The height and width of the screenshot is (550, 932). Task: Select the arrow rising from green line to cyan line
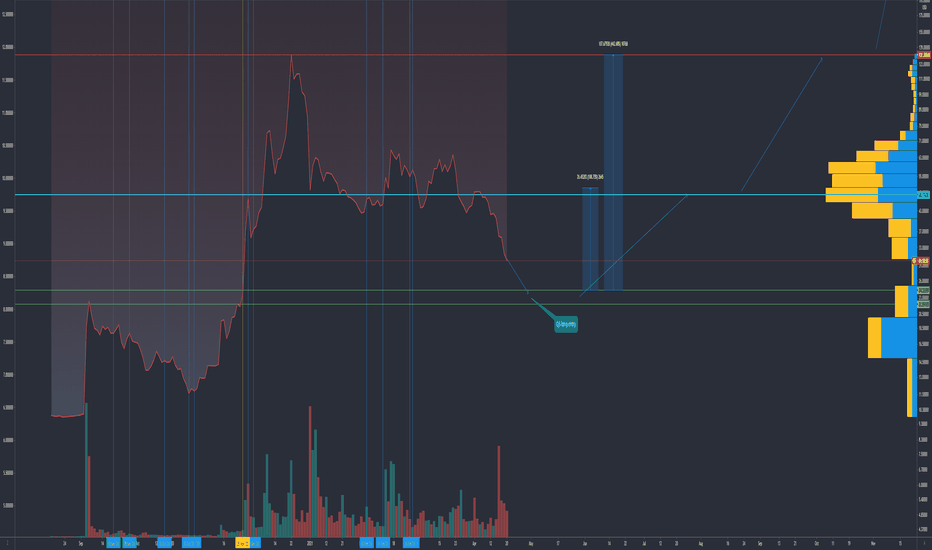click(634, 245)
